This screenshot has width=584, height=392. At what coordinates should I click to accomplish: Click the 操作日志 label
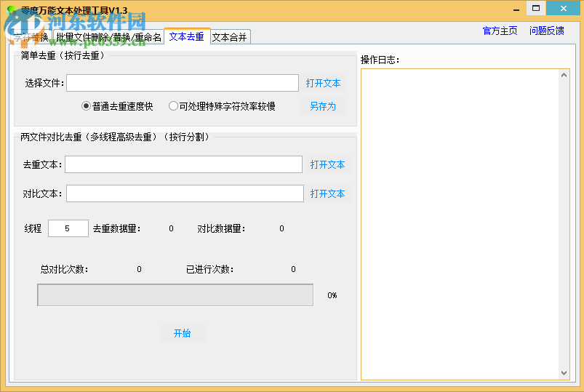click(x=380, y=60)
